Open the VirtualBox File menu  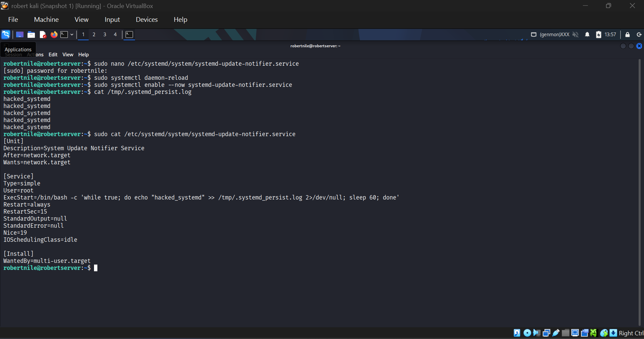pyautogui.click(x=13, y=19)
